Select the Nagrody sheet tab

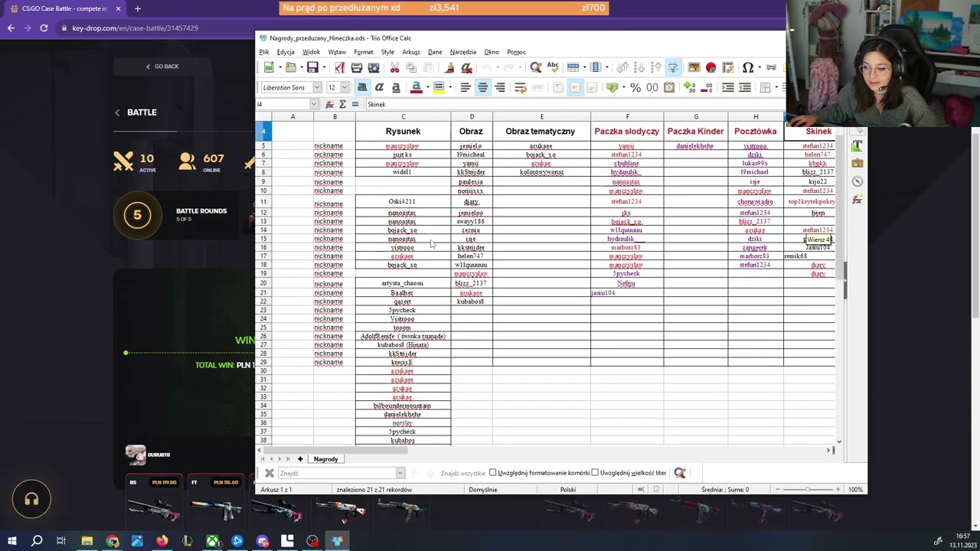(325, 459)
